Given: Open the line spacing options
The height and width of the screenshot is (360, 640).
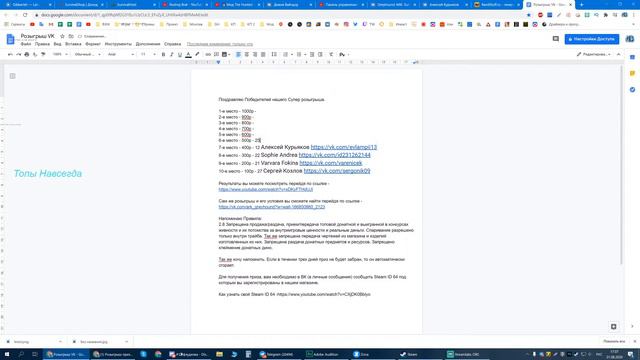Looking at the screenshot, I should 274,54.
